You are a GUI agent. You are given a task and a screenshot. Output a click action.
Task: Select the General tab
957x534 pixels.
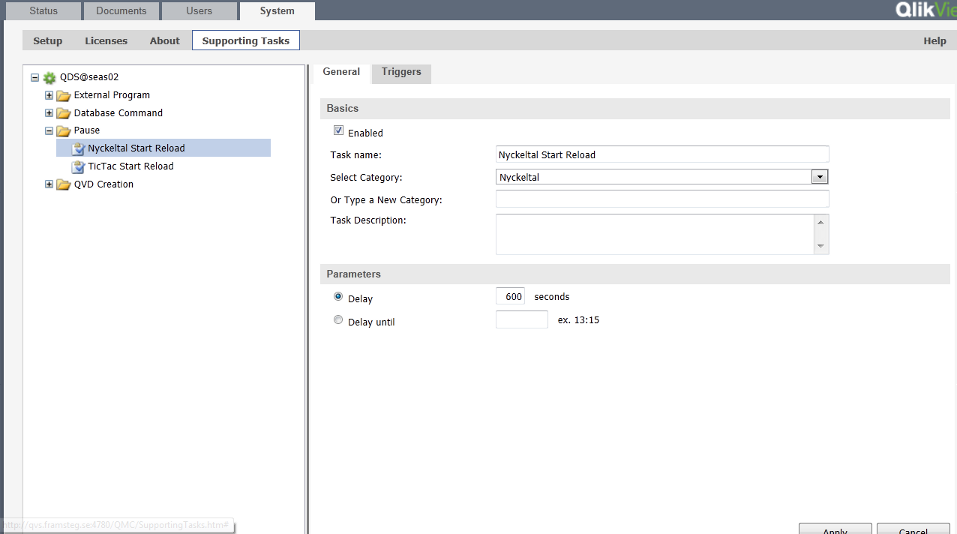tap(341, 72)
